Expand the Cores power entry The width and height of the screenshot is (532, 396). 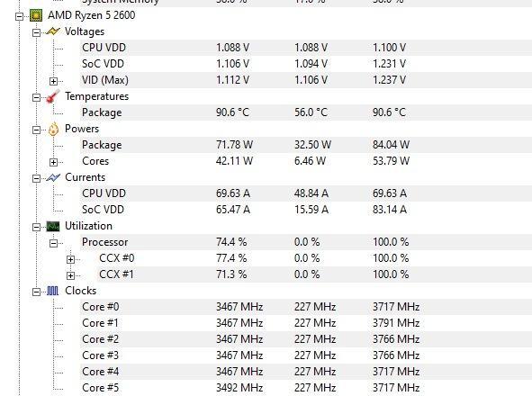point(53,162)
